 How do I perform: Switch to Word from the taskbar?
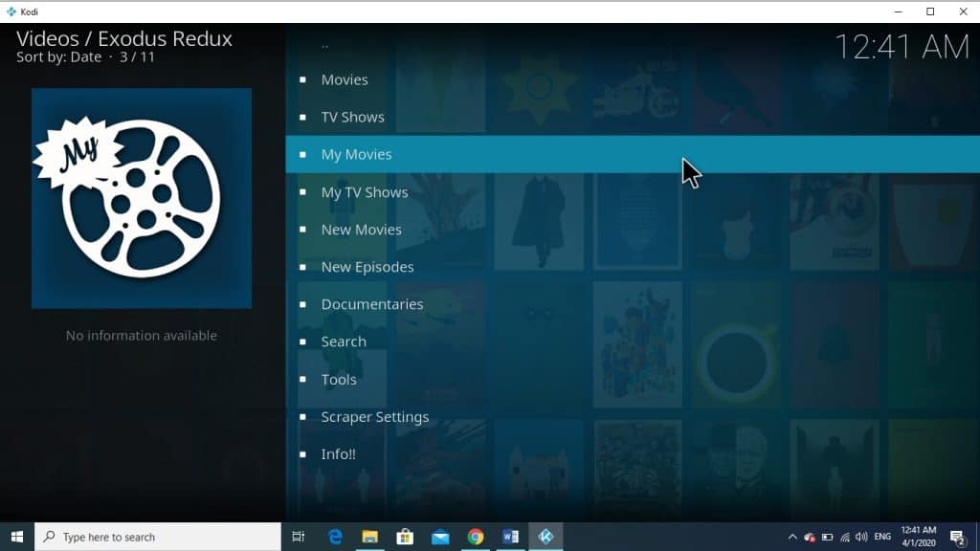click(511, 537)
